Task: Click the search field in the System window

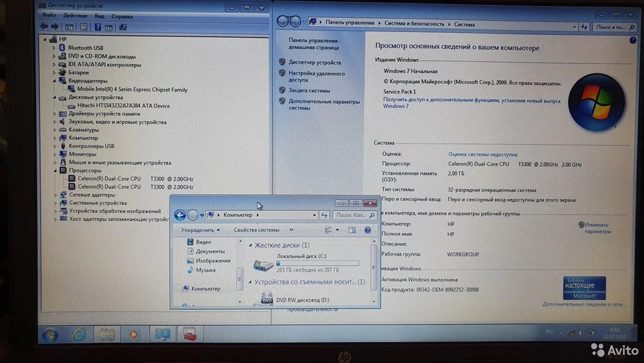Action: (615, 27)
